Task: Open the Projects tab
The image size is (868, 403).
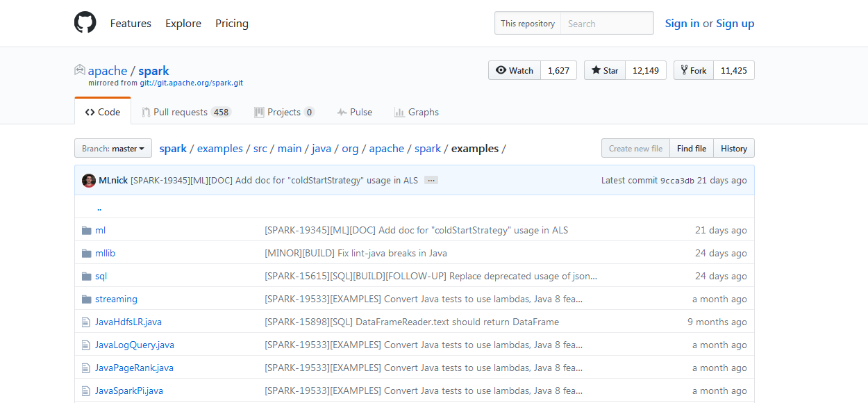Action: point(284,112)
